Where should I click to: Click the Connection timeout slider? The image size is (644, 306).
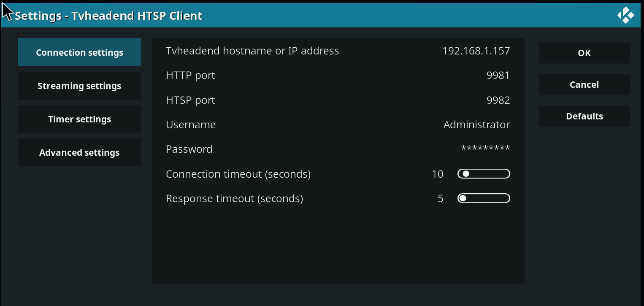click(x=484, y=174)
